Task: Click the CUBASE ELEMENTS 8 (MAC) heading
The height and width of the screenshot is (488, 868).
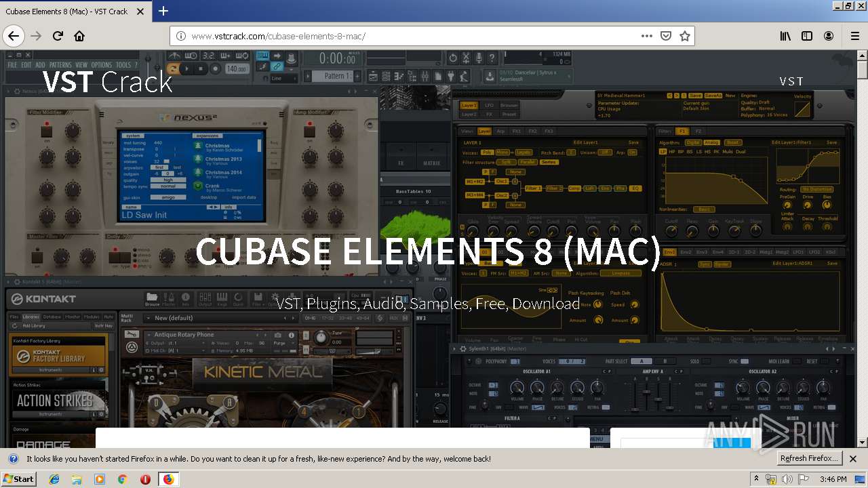Action: (x=428, y=251)
